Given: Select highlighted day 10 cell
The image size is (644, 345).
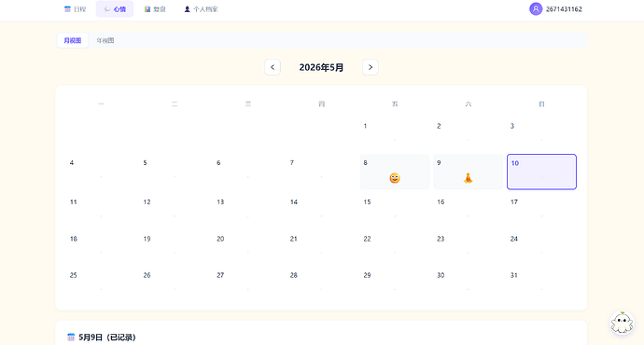Looking at the screenshot, I should [541, 172].
